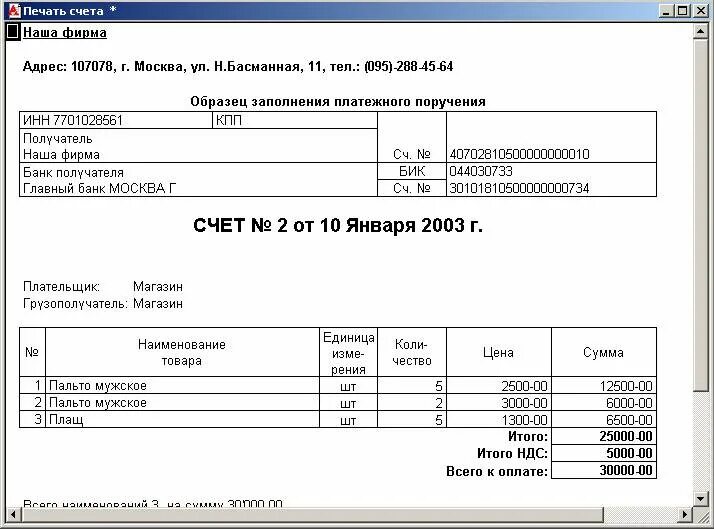Click the vertical scrollbar down arrow
The image size is (714, 529).
tap(700, 498)
